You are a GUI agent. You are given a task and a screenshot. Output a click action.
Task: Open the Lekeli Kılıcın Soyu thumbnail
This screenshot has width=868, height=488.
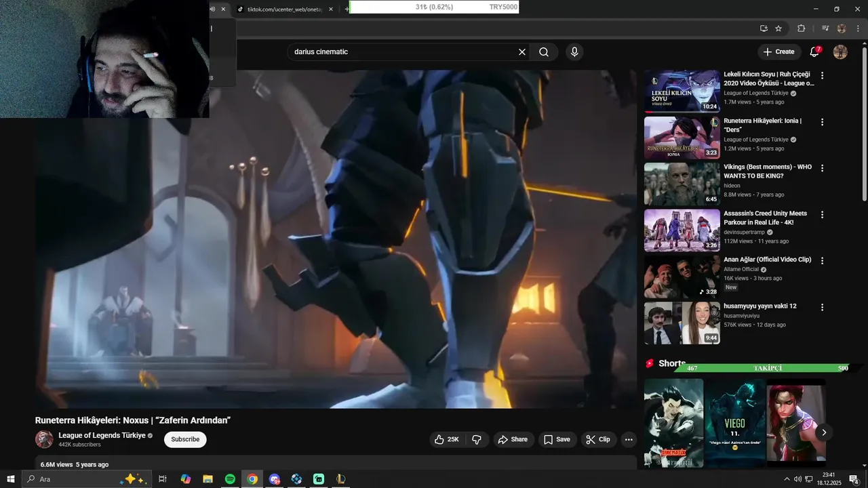coord(682,91)
